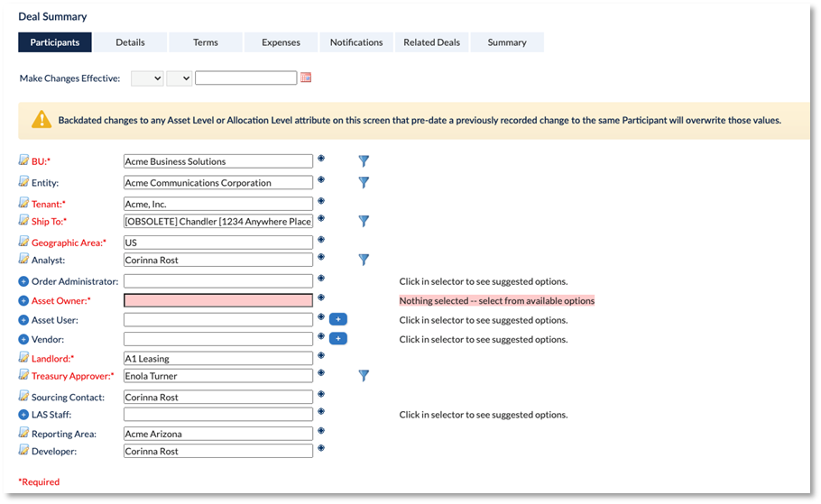Open the Expenses tab
Viewport: 821px width, 504px height.
coord(281,42)
